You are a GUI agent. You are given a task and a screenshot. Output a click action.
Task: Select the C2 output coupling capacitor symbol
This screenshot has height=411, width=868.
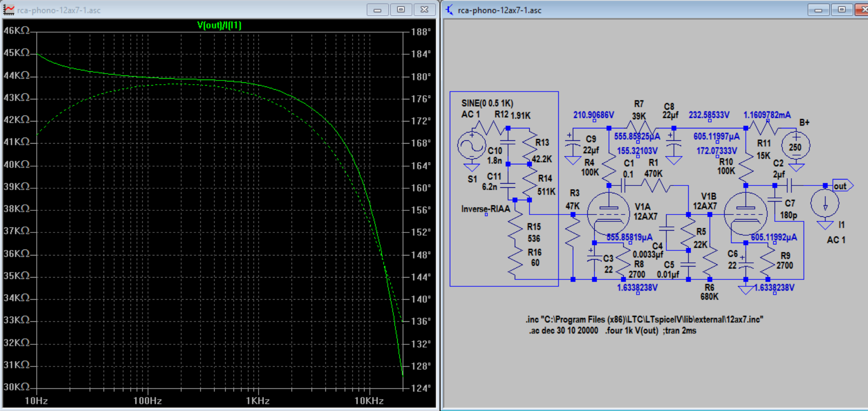789,185
